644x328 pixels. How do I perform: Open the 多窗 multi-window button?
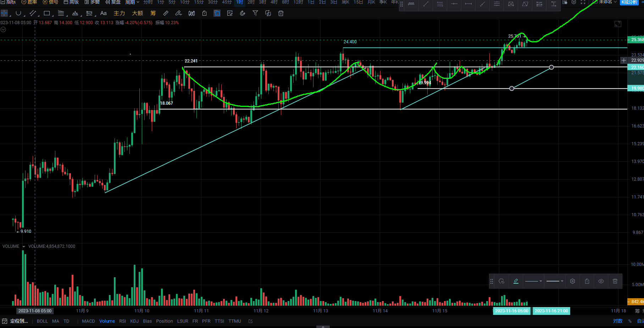[92, 2]
